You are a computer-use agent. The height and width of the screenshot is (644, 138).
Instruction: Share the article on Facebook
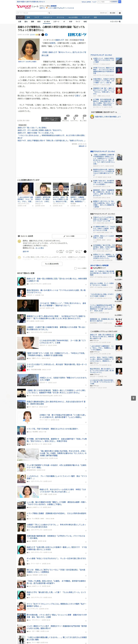coord(46,35)
